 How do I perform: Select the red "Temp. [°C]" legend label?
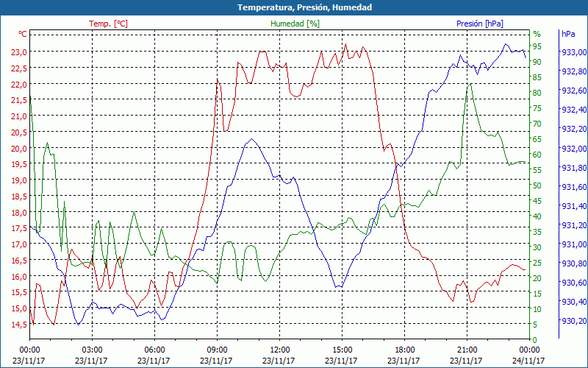coord(108,24)
